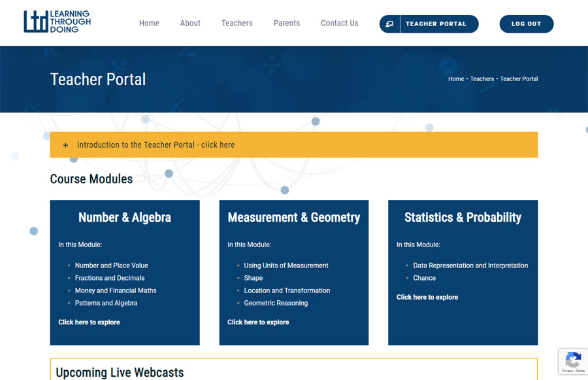Image resolution: width=588 pixels, height=380 pixels.
Task: Go to the About page
Action: coord(190,23)
